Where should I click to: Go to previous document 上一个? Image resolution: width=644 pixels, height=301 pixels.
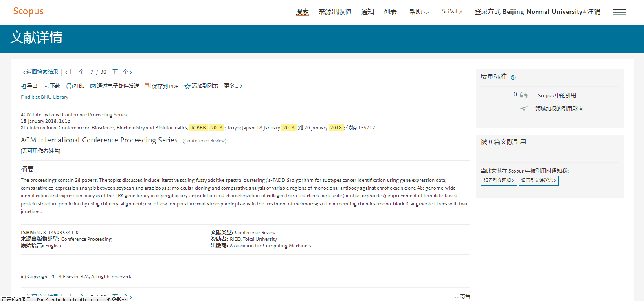[75, 72]
